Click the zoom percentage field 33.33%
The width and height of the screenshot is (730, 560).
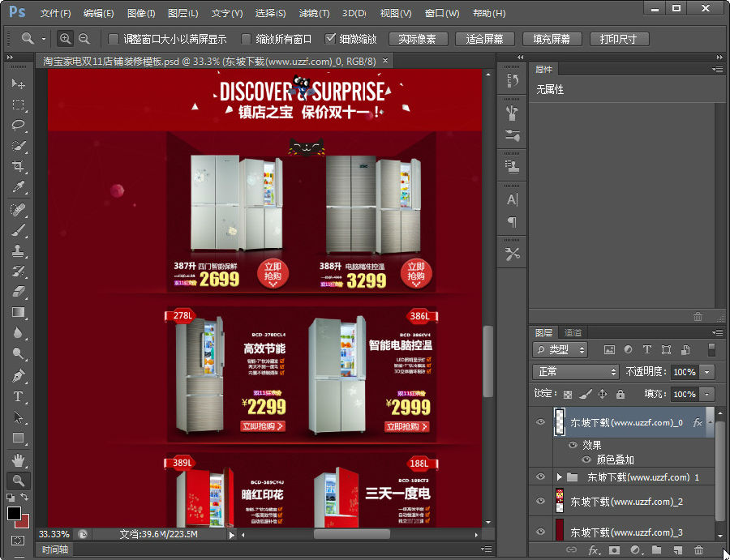(54, 534)
